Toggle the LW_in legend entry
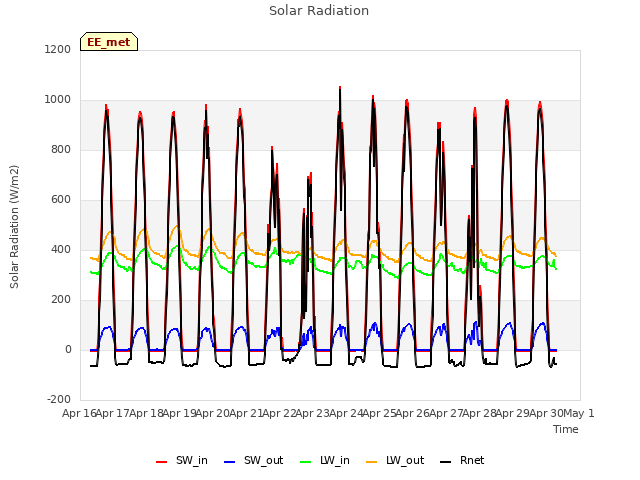 [325, 461]
